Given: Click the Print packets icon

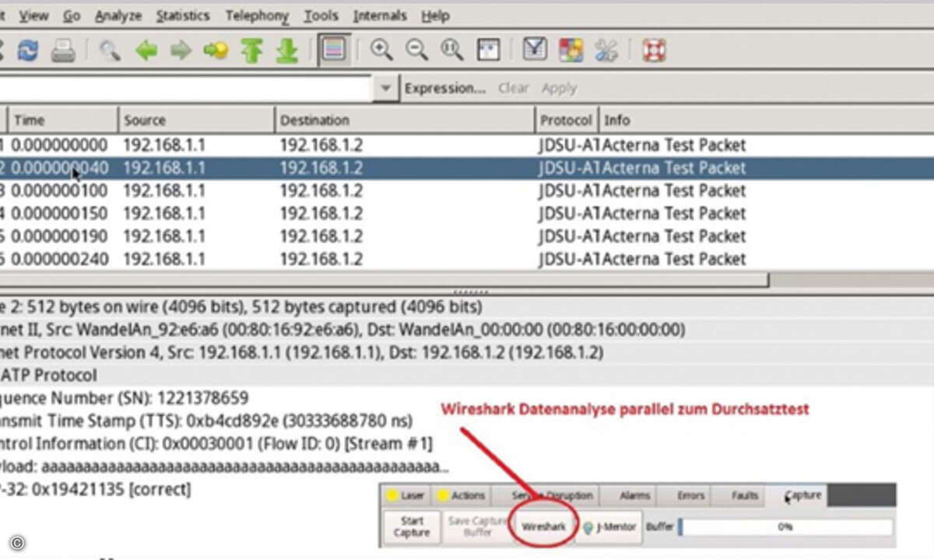Looking at the screenshot, I should point(63,51).
